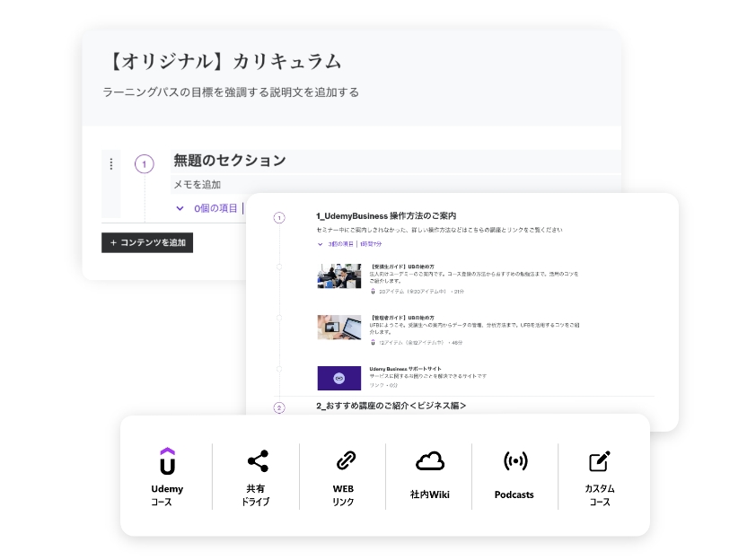Select the Podcasts broadcast icon
Screen dimensions: 756x560
click(x=515, y=460)
